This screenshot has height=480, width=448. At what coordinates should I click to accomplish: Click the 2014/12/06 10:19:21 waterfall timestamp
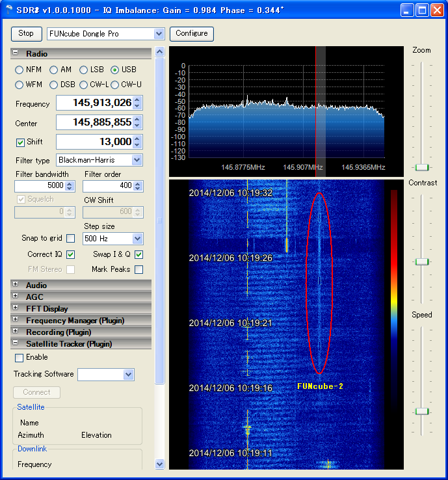pos(230,323)
